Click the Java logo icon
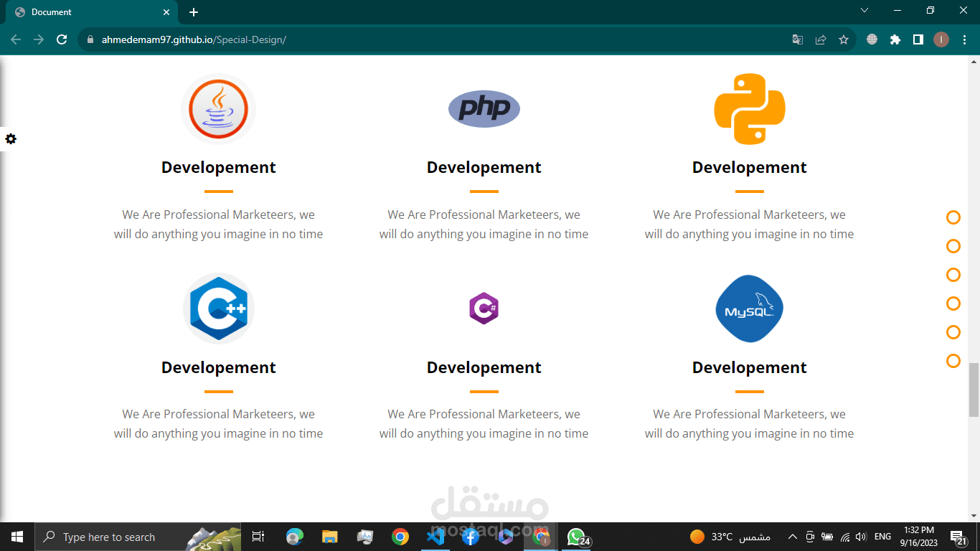980x551 pixels. click(x=219, y=110)
